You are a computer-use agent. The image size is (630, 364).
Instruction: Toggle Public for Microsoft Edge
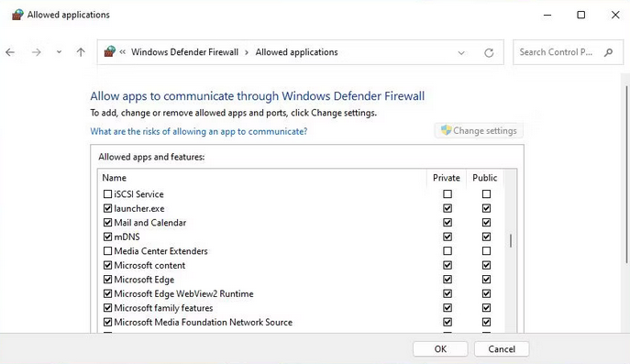click(486, 280)
